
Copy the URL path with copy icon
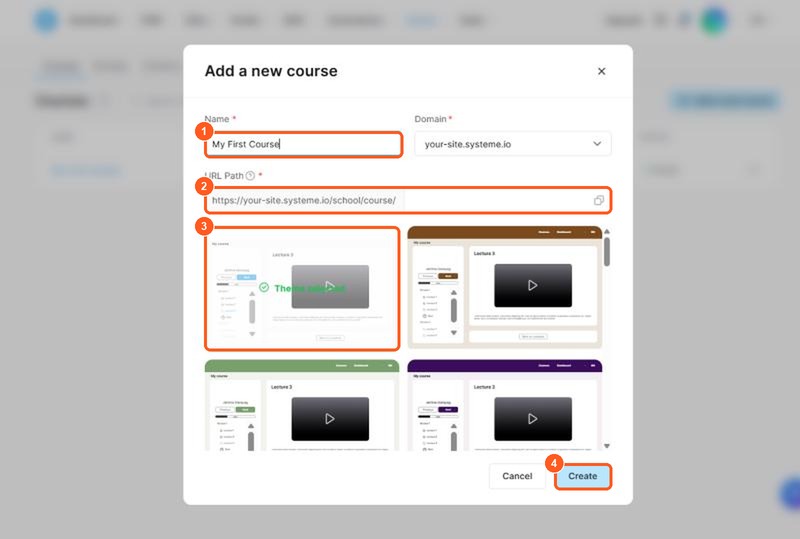coord(599,201)
